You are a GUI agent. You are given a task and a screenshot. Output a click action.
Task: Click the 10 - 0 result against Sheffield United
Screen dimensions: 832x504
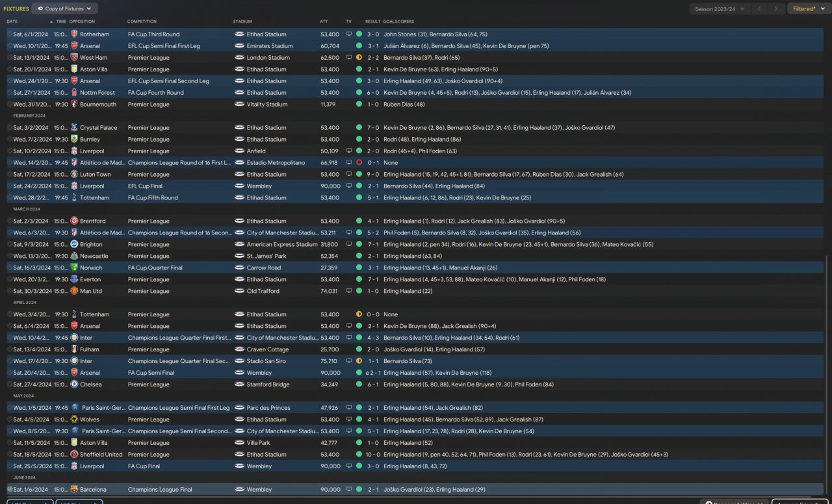[372, 455]
